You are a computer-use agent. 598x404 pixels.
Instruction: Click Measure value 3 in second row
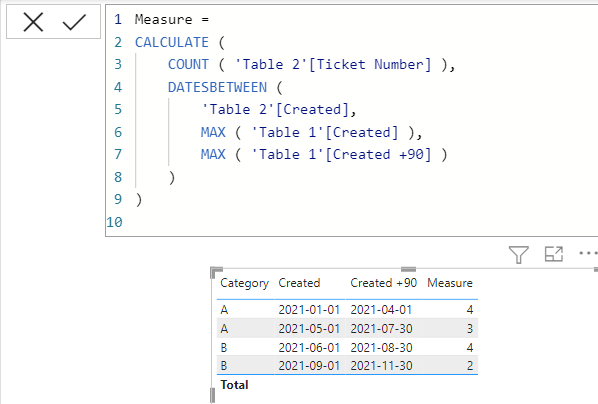click(x=470, y=328)
